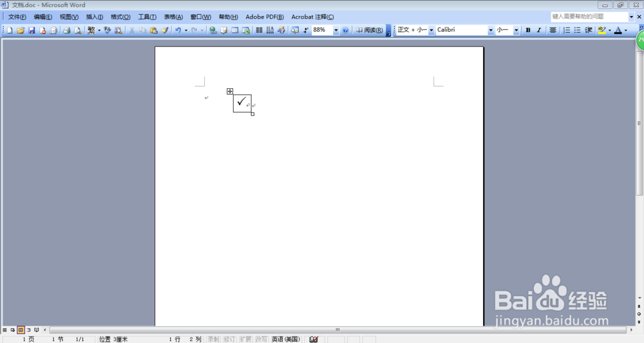Image resolution: width=644 pixels, height=343 pixels.
Task: Toggle center alignment button
Action: (x=553, y=30)
